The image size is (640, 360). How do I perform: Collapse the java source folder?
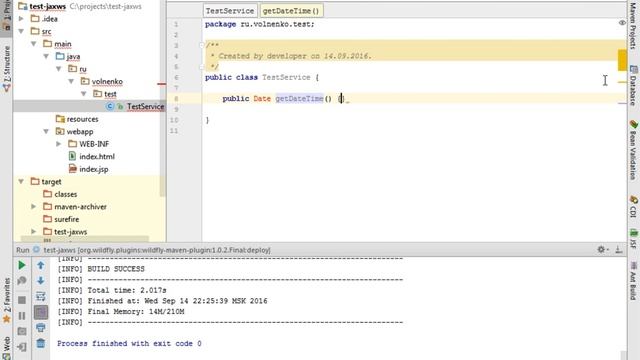tap(46, 56)
